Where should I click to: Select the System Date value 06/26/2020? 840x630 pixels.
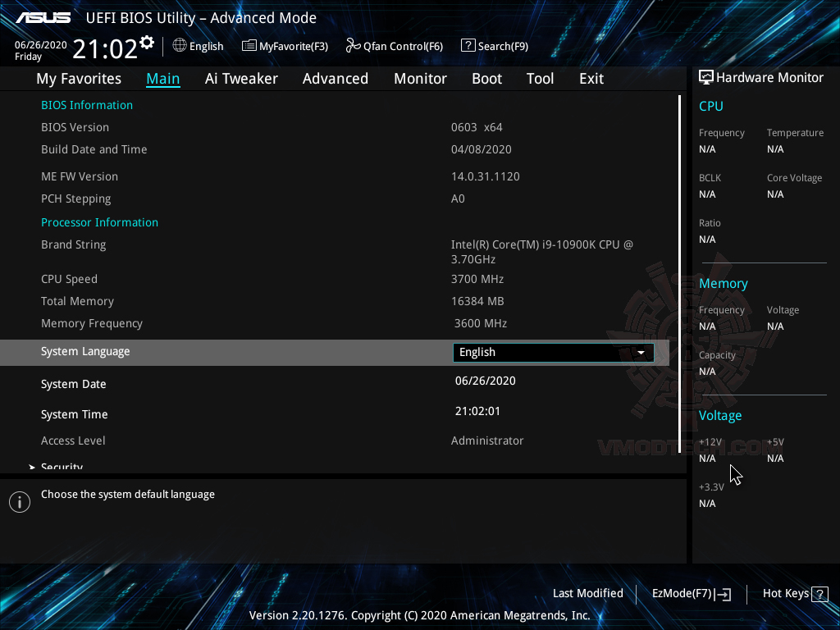pos(486,381)
